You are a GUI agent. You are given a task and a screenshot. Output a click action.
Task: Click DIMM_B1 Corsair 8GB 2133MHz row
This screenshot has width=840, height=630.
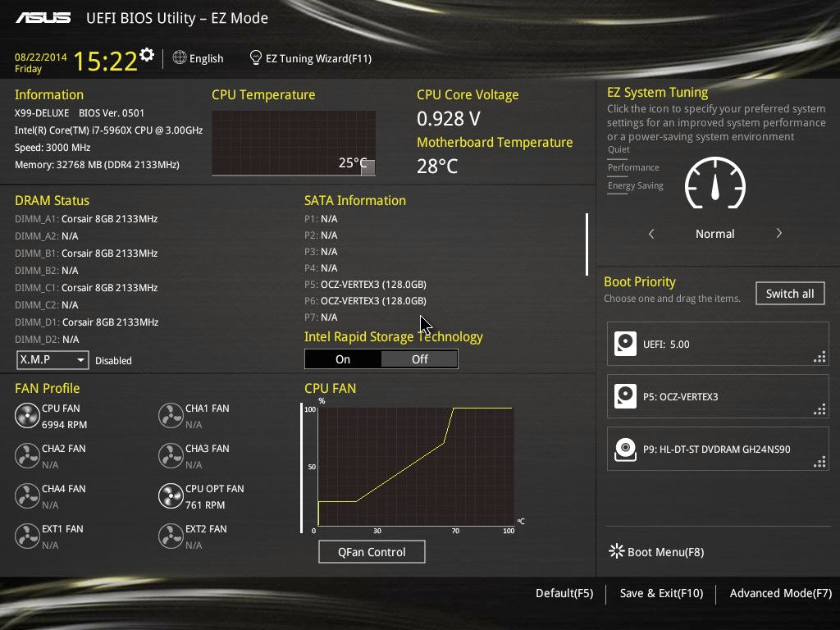(86, 253)
